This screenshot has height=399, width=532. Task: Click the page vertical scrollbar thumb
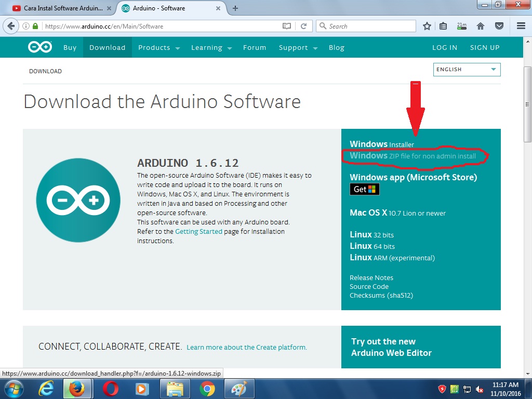[527, 104]
